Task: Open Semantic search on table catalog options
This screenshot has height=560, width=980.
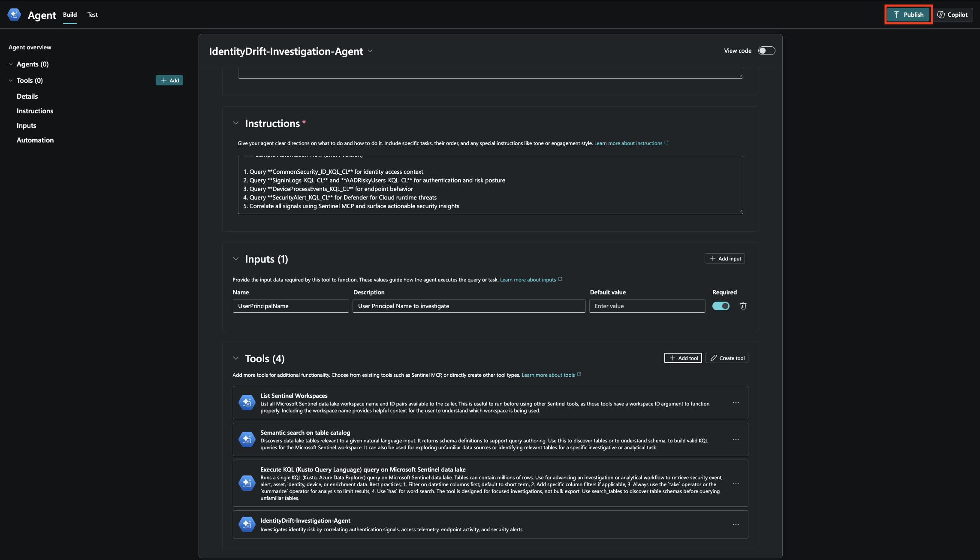Action: tap(736, 439)
